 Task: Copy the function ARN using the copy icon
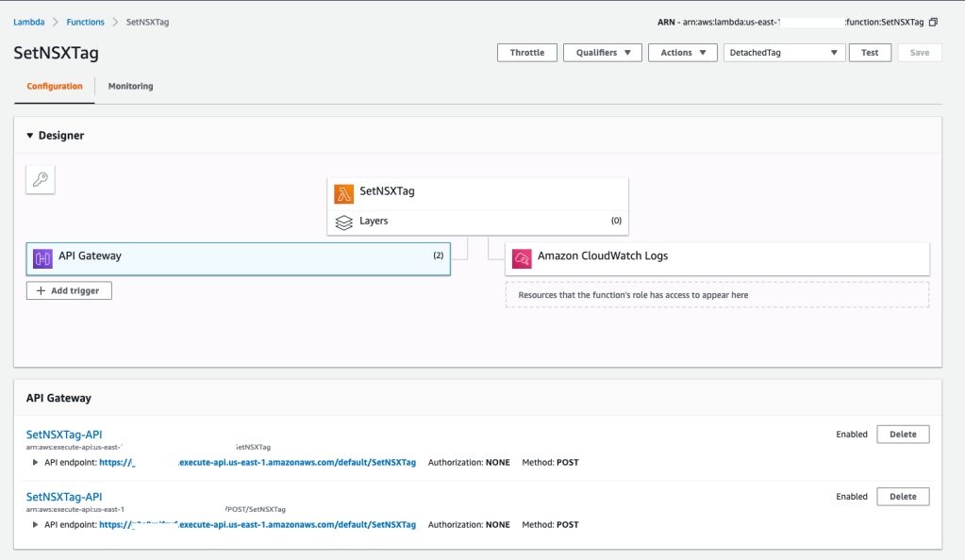[x=933, y=21]
